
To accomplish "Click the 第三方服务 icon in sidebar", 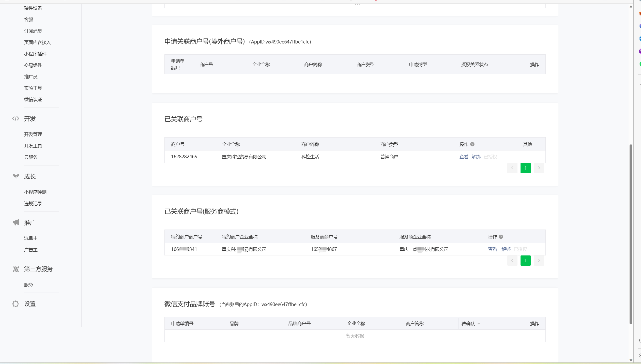I will coord(16,269).
